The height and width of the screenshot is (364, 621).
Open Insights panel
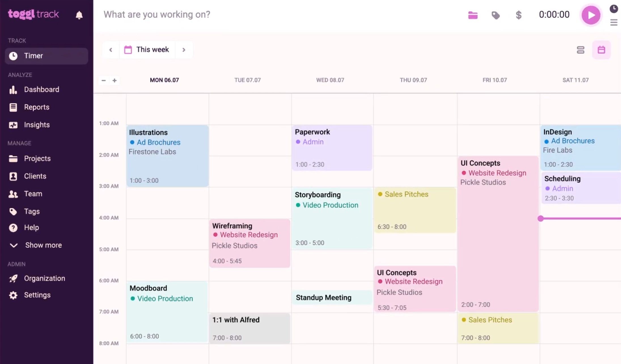[x=37, y=125]
